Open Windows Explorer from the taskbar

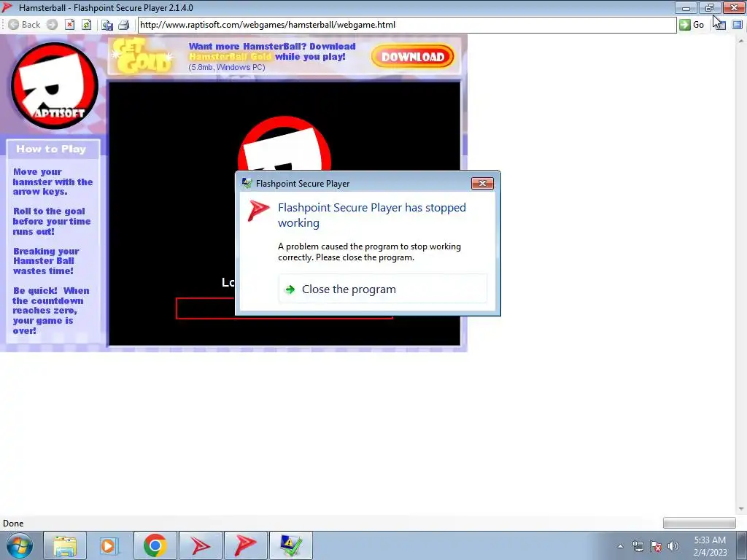(65, 545)
